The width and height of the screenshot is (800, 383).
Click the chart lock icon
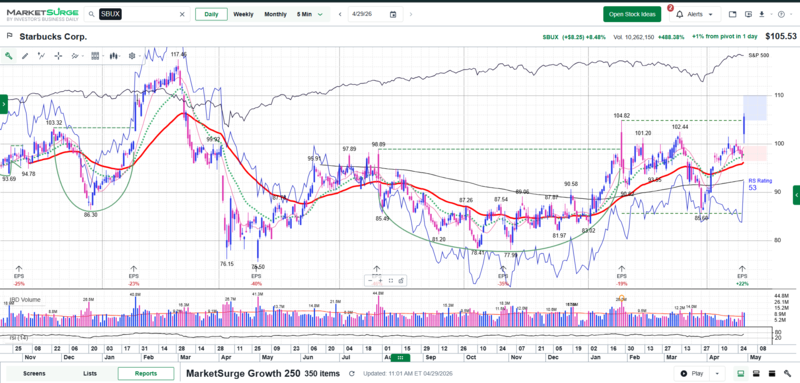401,280
